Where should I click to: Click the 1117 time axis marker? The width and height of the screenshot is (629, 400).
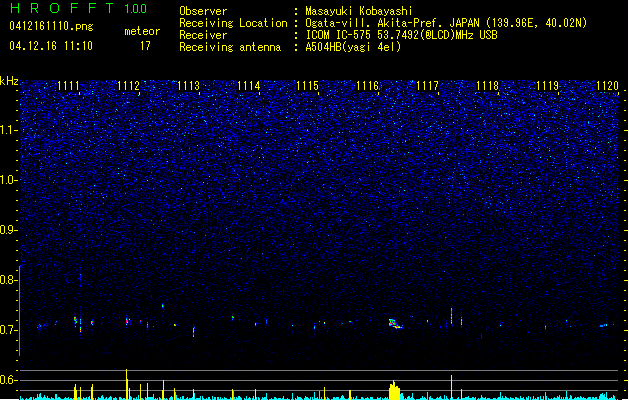(428, 86)
